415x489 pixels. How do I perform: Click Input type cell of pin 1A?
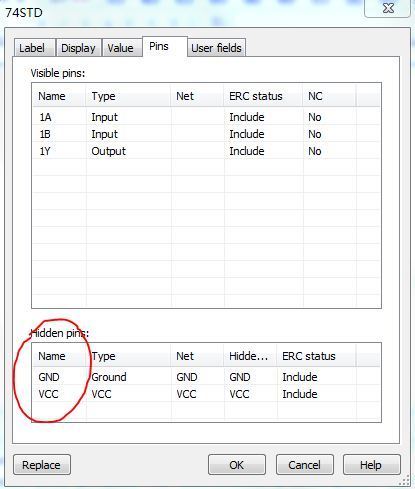click(x=105, y=117)
